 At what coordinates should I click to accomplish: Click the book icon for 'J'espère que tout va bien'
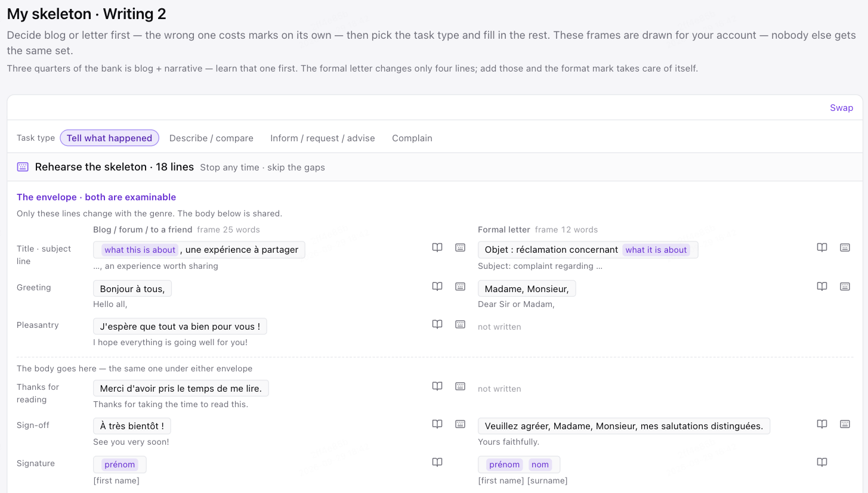point(437,324)
